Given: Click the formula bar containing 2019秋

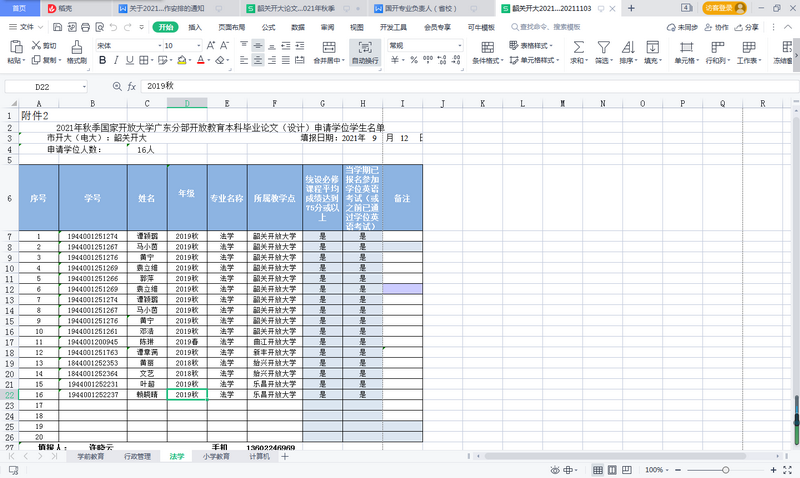Looking at the screenshot, I should click(400, 87).
